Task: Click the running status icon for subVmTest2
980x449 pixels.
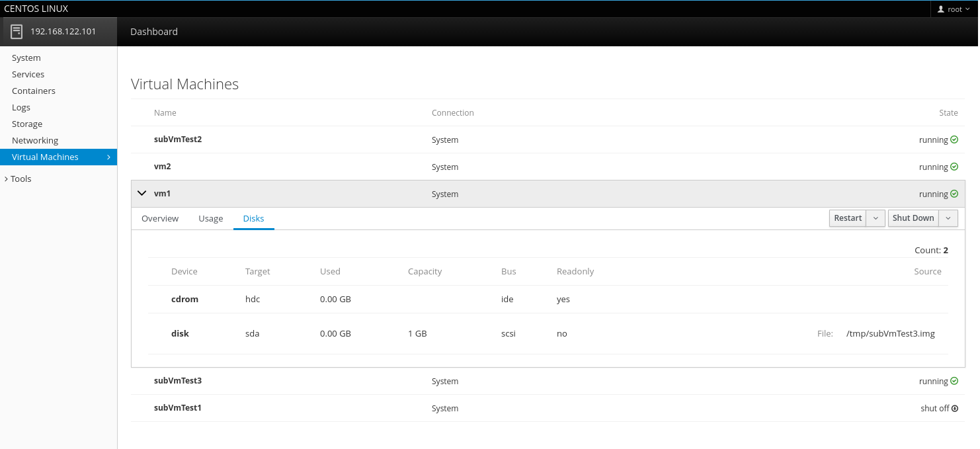Action: (x=954, y=140)
